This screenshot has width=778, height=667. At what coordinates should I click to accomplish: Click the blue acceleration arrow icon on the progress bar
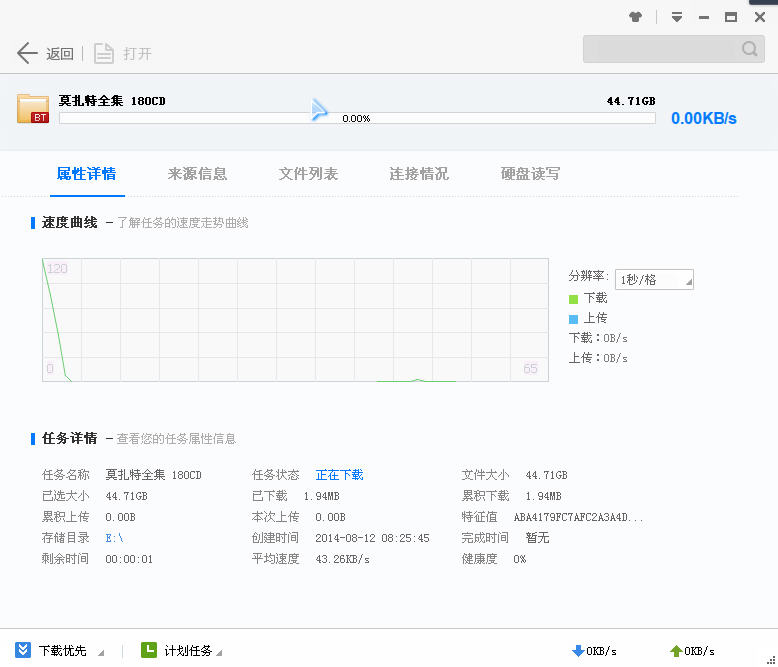point(319,109)
